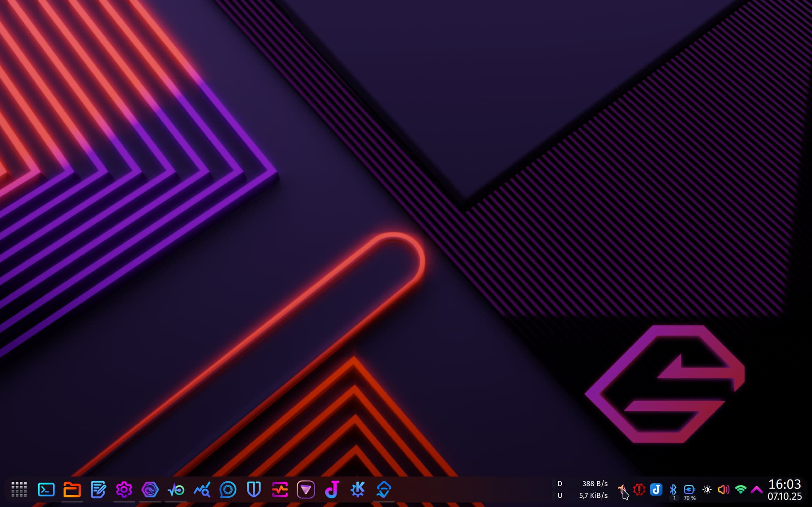The image size is (812, 507).
Task: Launch the blue chat bubble app
Action: [x=228, y=490]
